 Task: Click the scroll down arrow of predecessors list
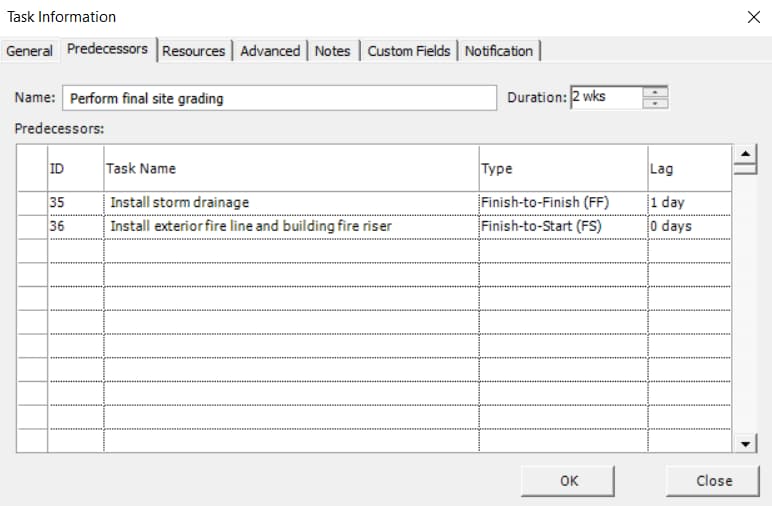745,444
